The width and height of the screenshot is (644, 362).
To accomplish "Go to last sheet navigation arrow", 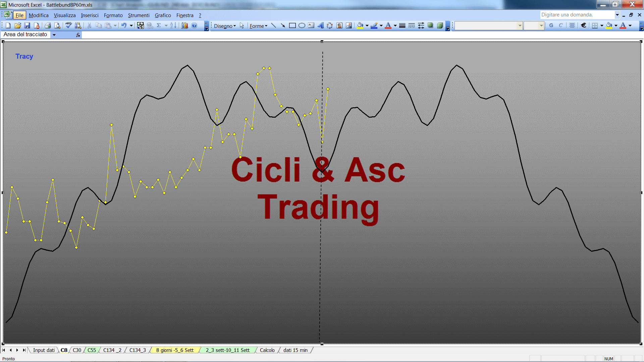I will pos(24,350).
